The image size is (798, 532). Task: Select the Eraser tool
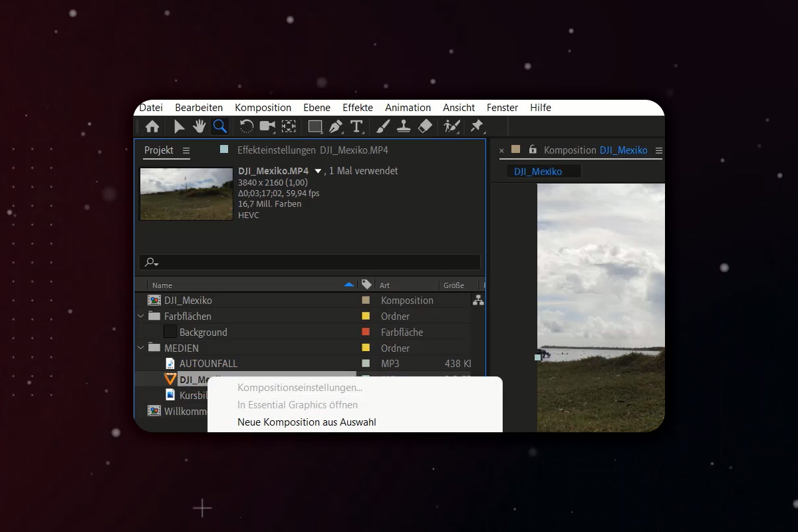425,126
